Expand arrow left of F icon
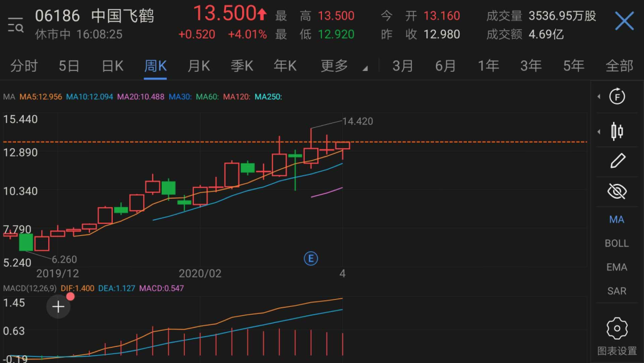 pyautogui.click(x=599, y=97)
